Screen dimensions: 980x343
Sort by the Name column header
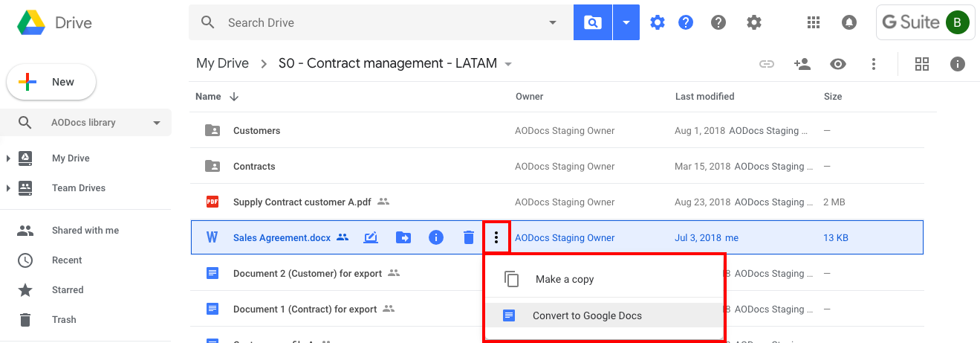[x=208, y=96]
